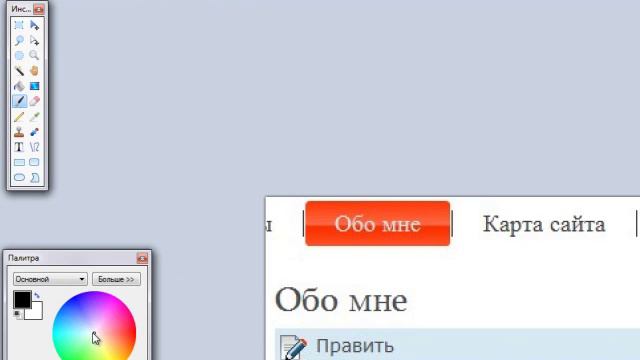The width and height of the screenshot is (640, 360).
Task: Open the Карта сайта menu item
Action: [x=544, y=224]
